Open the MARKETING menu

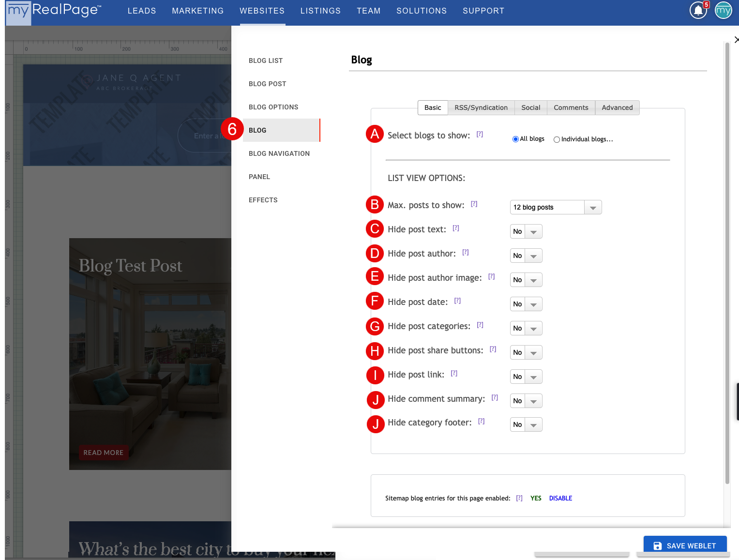(x=198, y=11)
